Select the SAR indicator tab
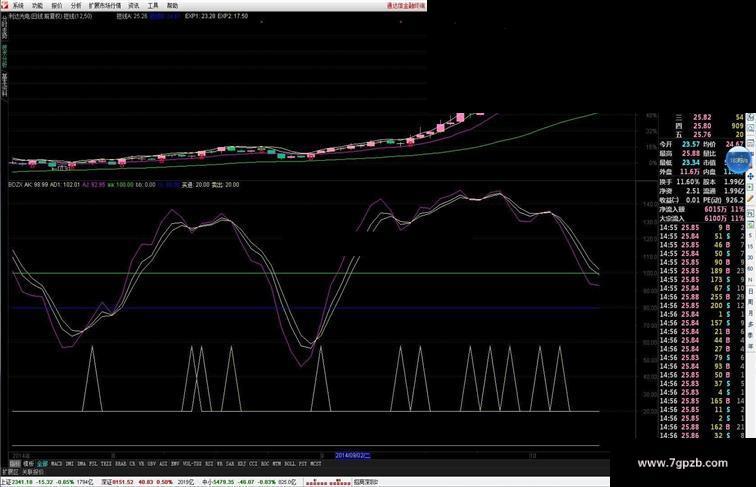Screen dimensions: 756x487 230,464
